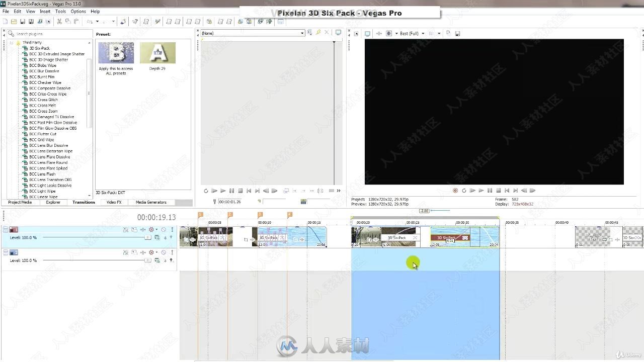This screenshot has height=362, width=644.
Task: Open the overlays dropdown arrow in the preview toolbar
Action: (439, 34)
